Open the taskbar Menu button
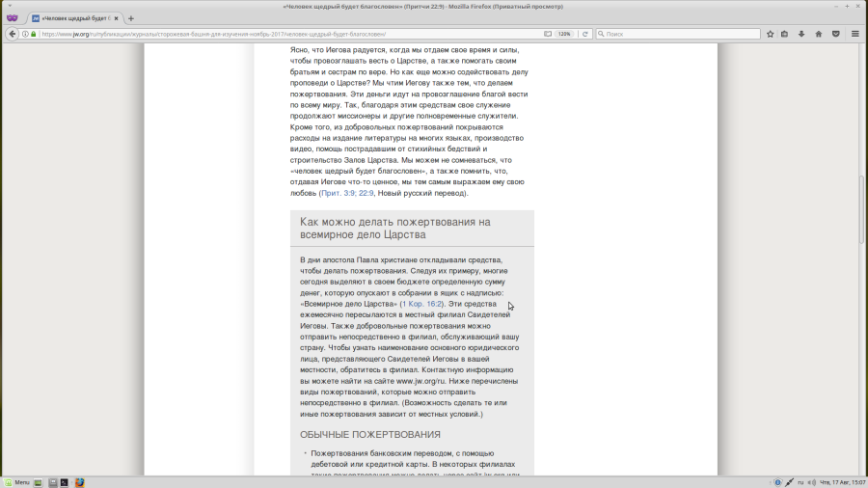868x488 pixels. [x=17, y=482]
